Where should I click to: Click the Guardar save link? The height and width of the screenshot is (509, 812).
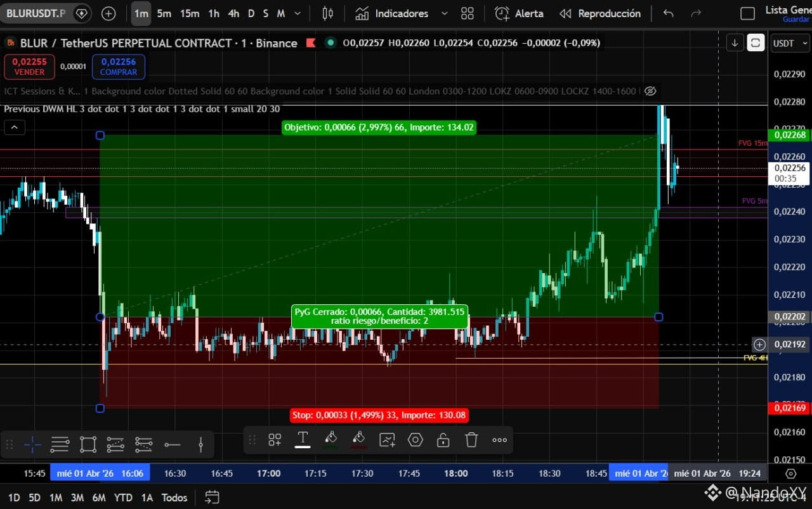pyautogui.click(x=796, y=20)
